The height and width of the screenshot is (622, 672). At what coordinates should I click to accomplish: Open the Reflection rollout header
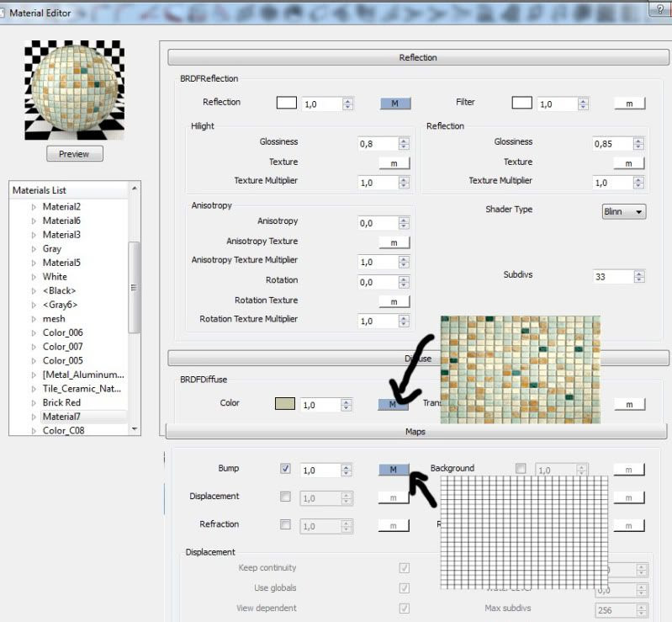pyautogui.click(x=418, y=57)
